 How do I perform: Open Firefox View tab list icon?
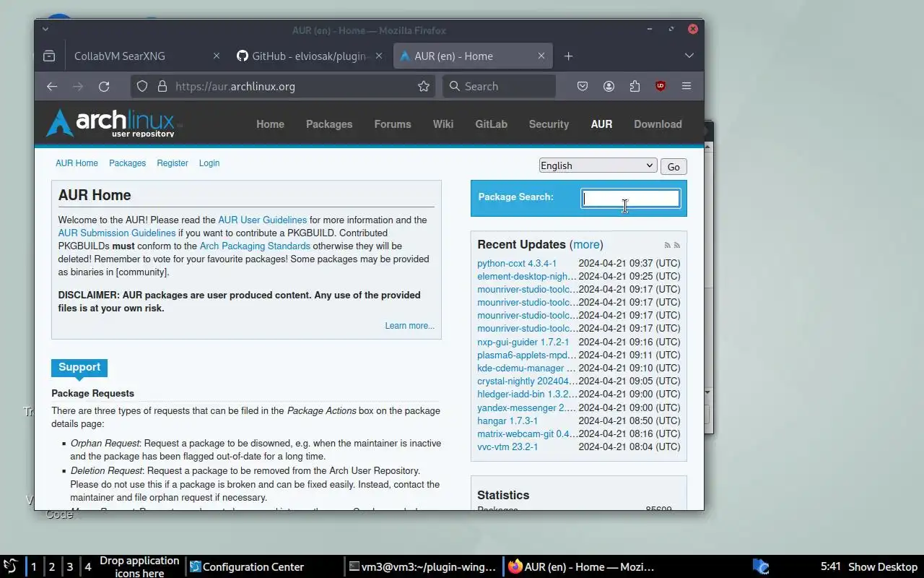tap(49, 56)
